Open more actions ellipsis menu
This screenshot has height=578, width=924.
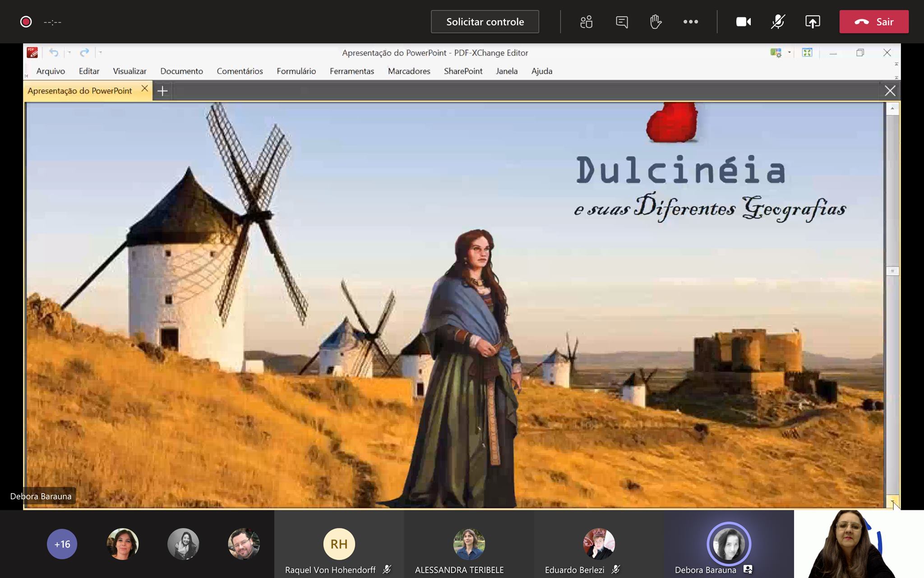[690, 22]
